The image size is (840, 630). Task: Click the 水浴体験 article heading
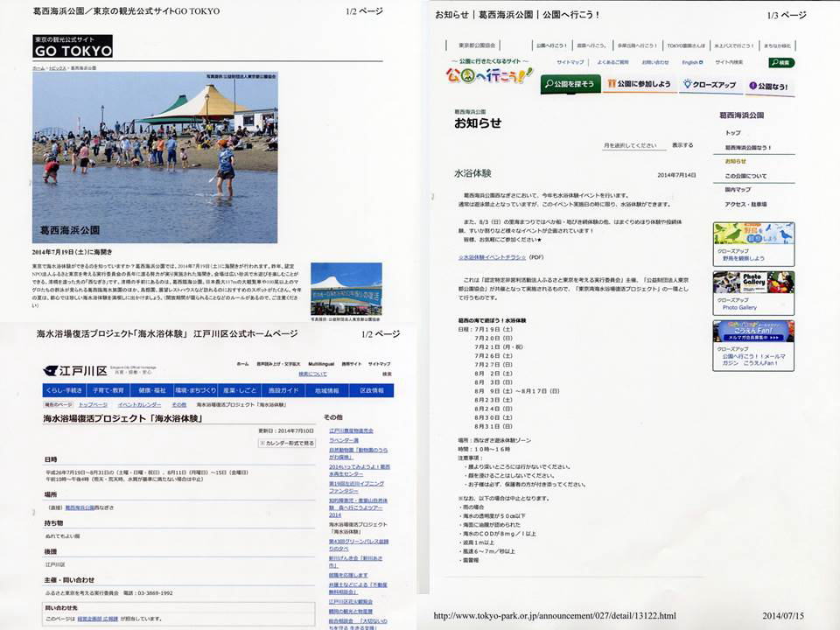(x=472, y=173)
